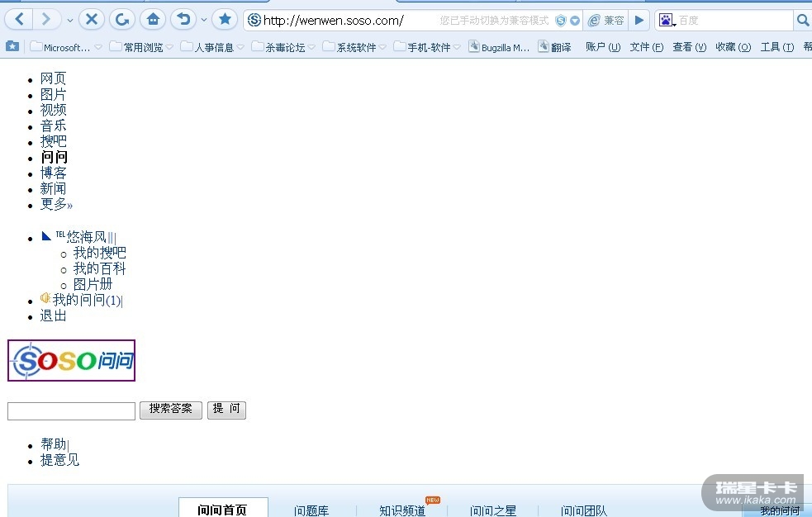Open the 文件(F) menu
This screenshot has height=517, width=812.
tap(646, 47)
